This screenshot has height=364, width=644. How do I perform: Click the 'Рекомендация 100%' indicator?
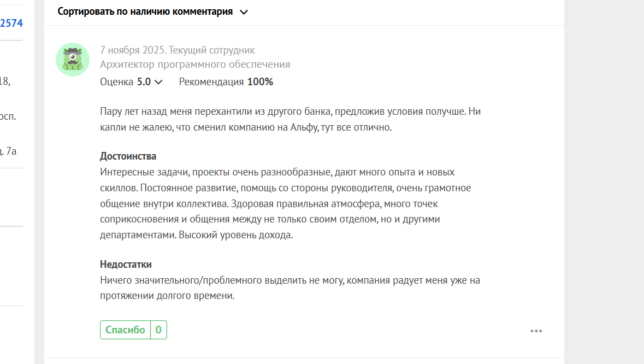click(x=226, y=82)
